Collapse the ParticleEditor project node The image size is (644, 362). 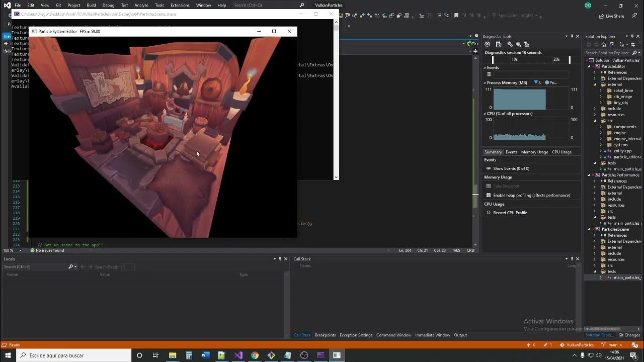[x=589, y=66]
